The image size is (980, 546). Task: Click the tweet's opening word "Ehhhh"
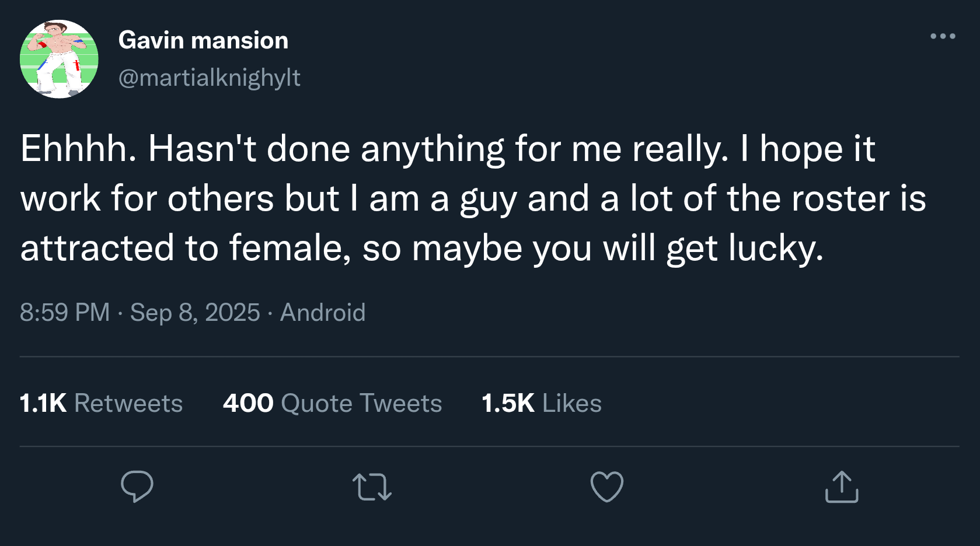pos(78,149)
